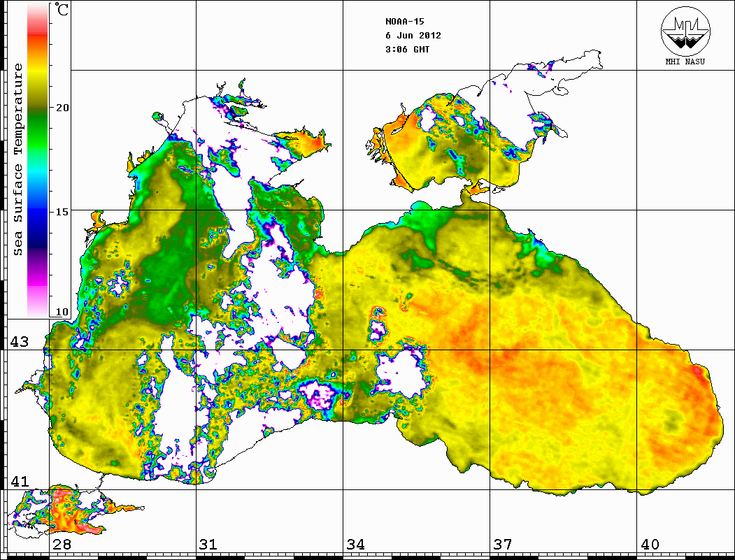Image resolution: width=735 pixels, height=560 pixels.
Task: Click the 10 tick label on color scale
Action: pyautogui.click(x=62, y=312)
